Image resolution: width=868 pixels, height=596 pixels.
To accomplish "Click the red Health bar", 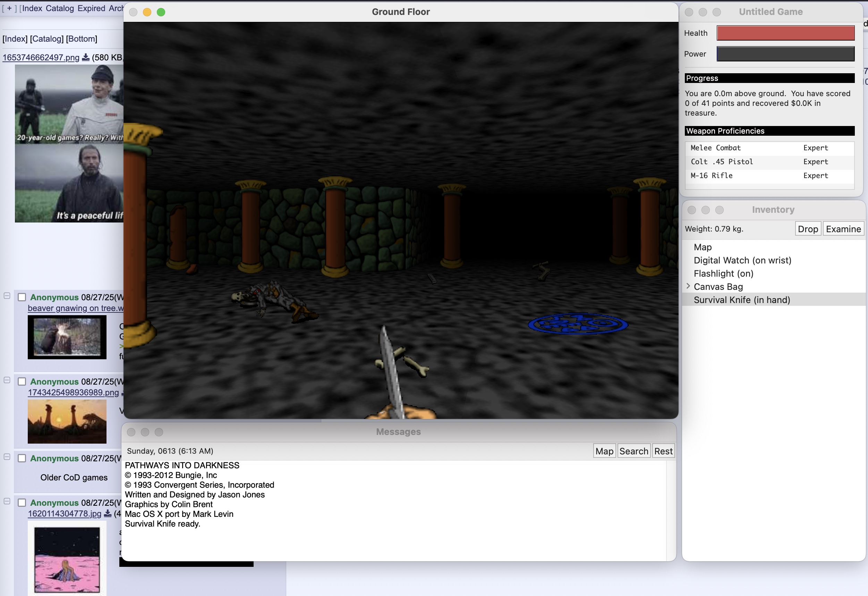I will (785, 33).
